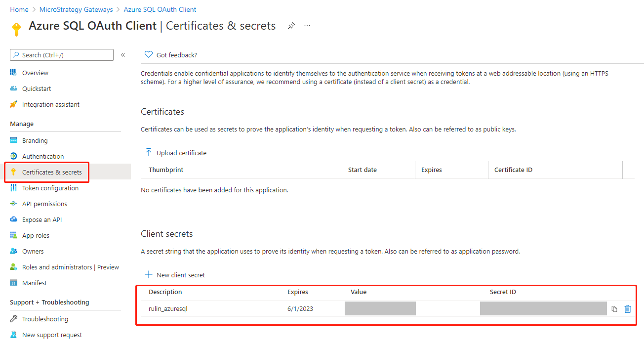Image resolution: width=644 pixels, height=348 pixels.
Task: Open the ellipsis more options menu
Action: (x=307, y=26)
